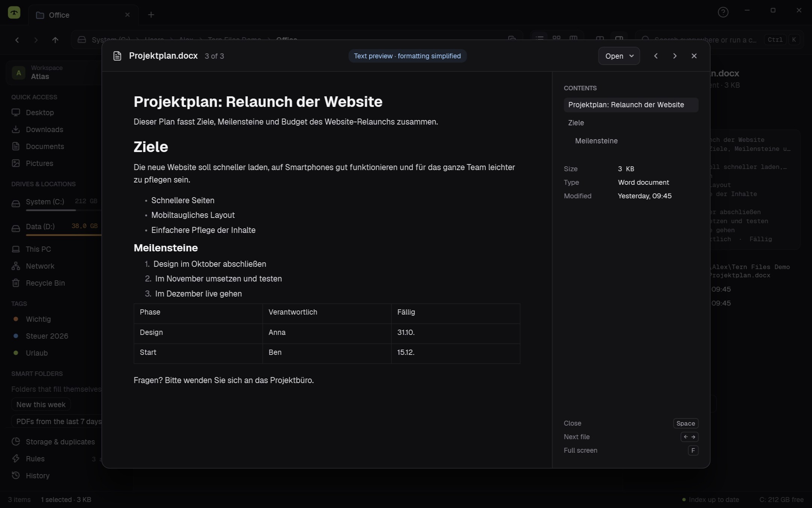Jump to 'Projektplan: Relaunch der Website' in Contents
Viewport: 812px width, 508px height.
631,105
